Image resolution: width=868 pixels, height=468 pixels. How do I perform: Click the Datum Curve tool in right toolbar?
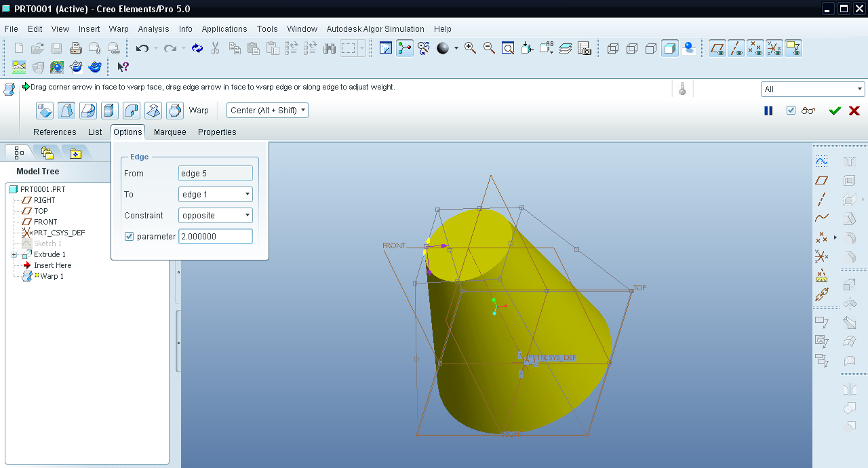click(x=822, y=218)
